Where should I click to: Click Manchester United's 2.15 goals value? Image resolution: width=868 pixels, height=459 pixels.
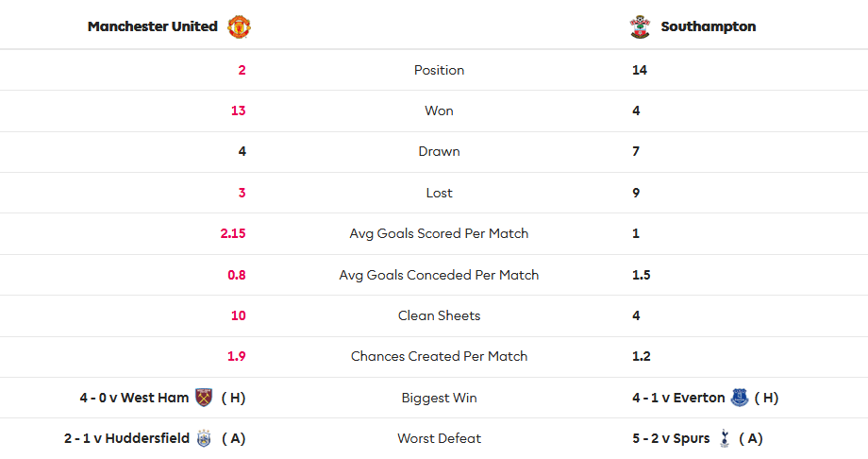point(233,233)
